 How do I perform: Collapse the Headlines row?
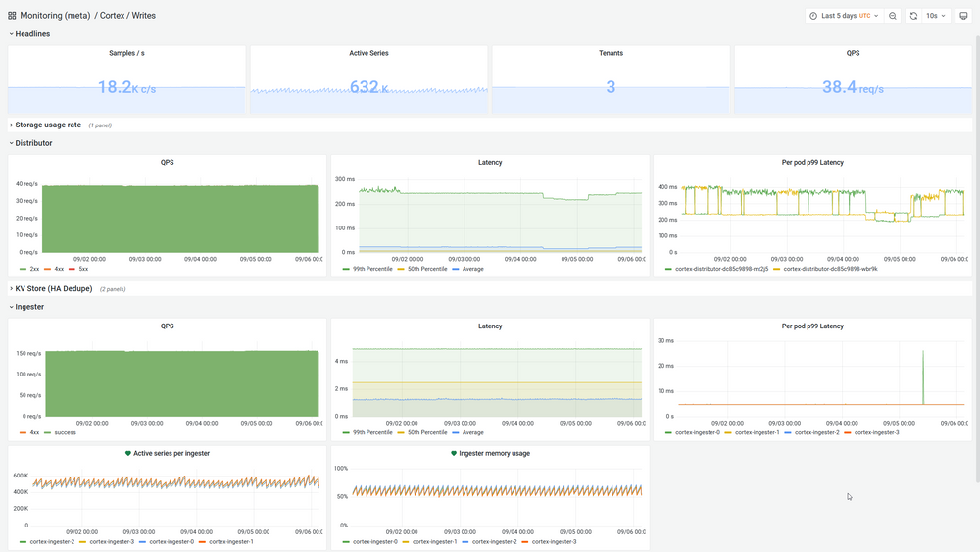[31, 34]
